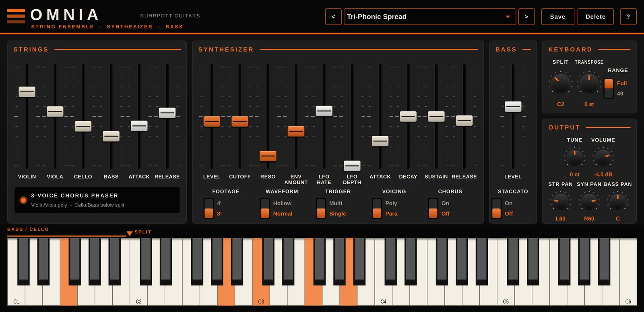Click the Env Amount fader handle

pos(296,131)
